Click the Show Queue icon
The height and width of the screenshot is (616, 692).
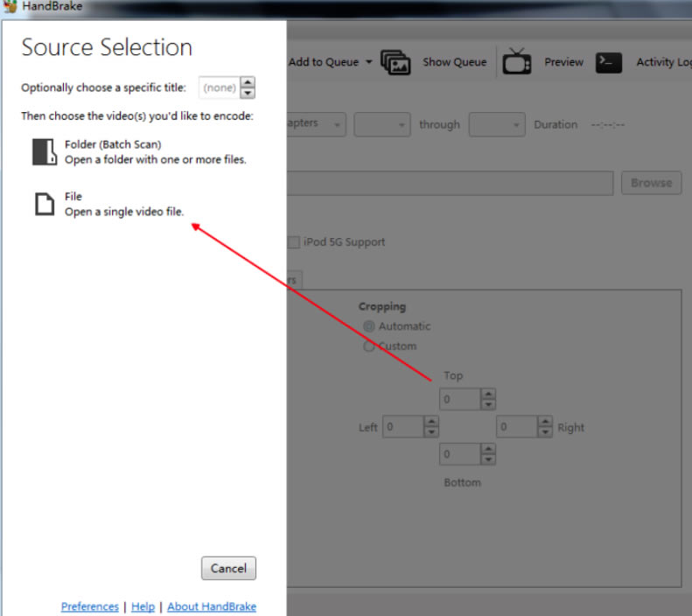click(x=395, y=62)
